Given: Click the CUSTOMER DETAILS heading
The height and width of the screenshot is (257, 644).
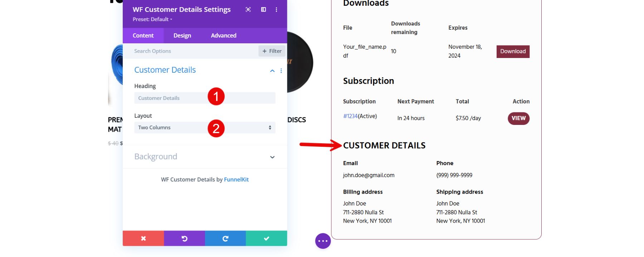Looking at the screenshot, I should coord(384,146).
